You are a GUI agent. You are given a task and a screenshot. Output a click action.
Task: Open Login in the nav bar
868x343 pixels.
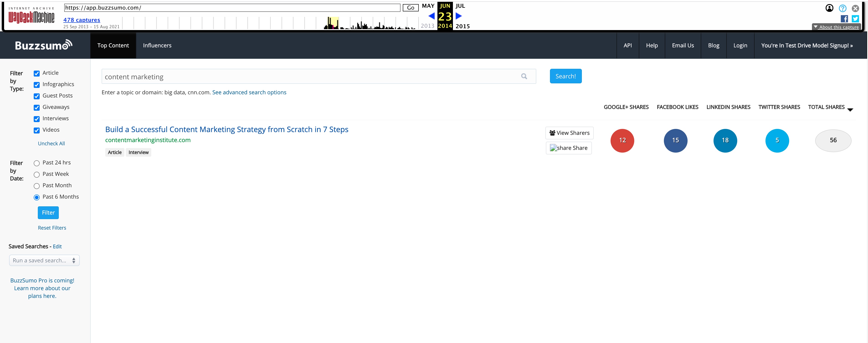tap(740, 46)
